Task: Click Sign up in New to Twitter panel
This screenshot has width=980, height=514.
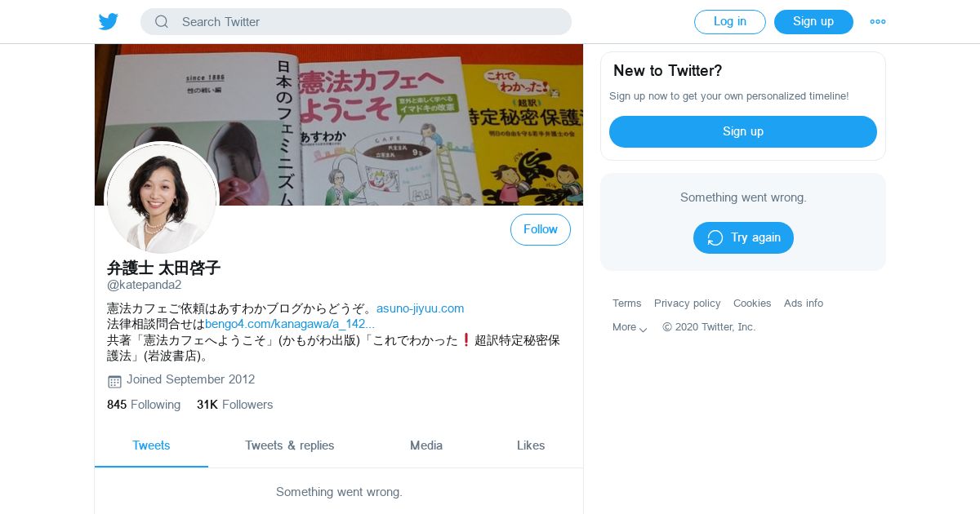Action: click(743, 131)
